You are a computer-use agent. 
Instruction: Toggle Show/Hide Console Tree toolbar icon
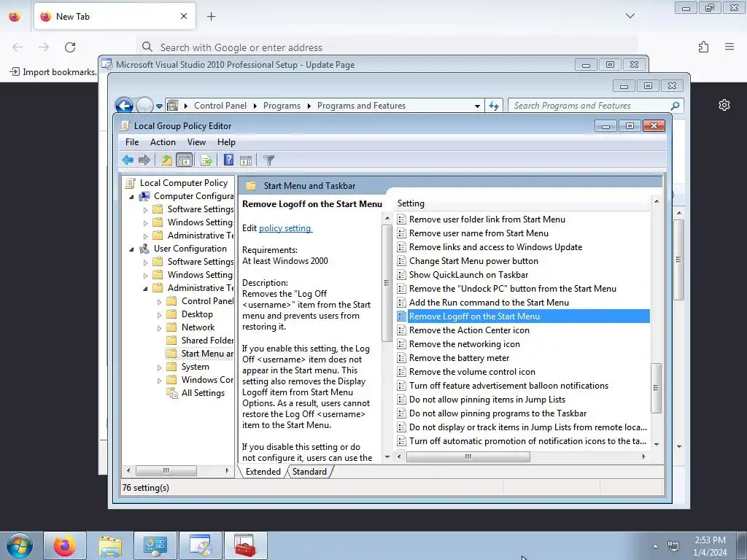click(184, 160)
